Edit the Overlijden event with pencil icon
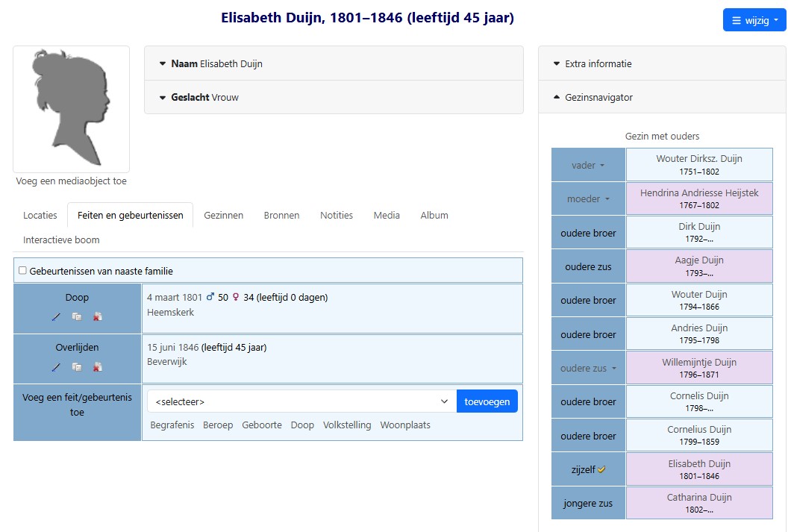 (56, 367)
